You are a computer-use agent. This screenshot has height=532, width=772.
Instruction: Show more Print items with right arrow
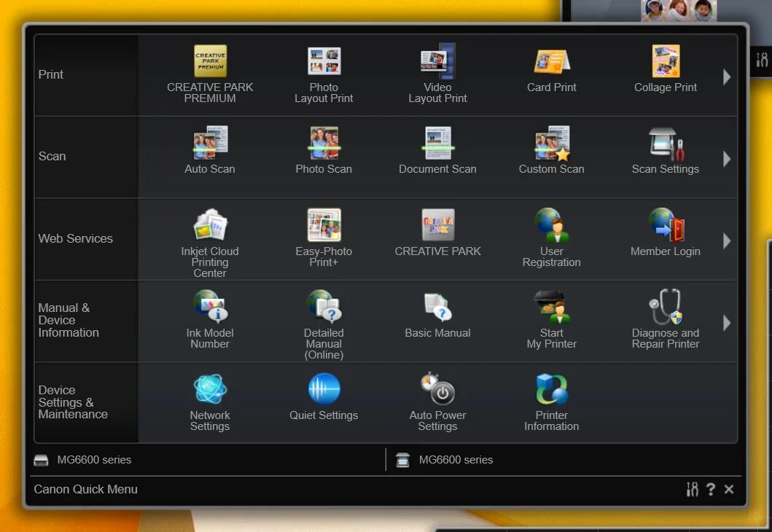[x=727, y=77]
